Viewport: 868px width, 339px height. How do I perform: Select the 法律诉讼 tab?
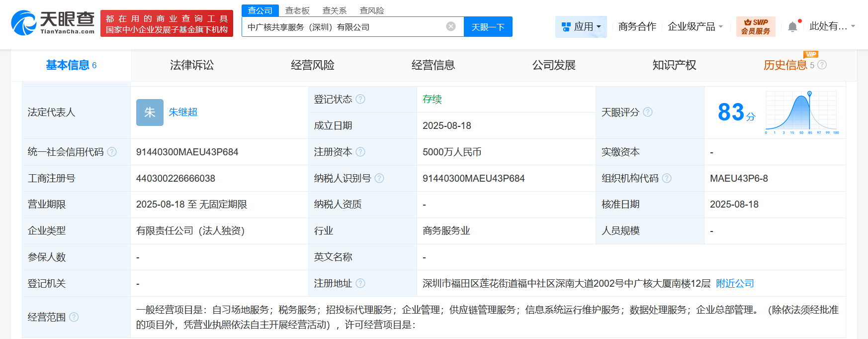tap(192, 65)
